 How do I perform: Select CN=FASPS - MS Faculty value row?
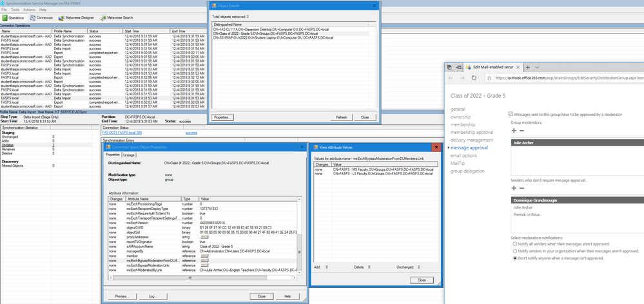375,169
